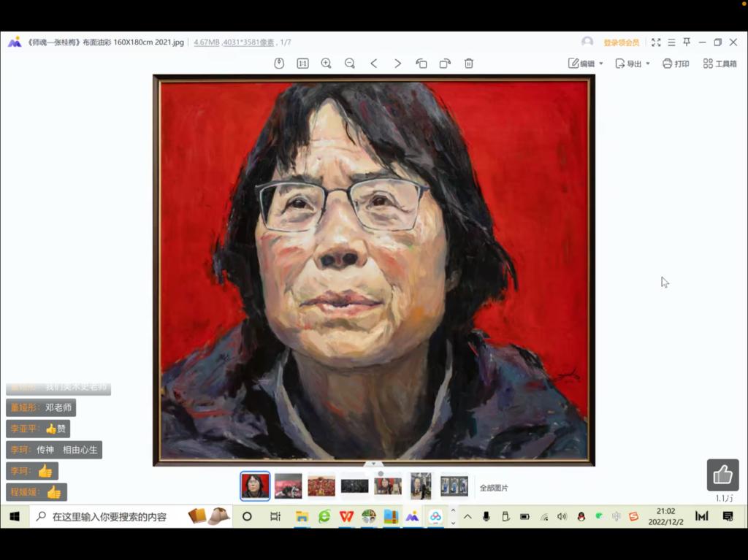Open 全部图片 to view all images
The image size is (748, 560).
494,488
